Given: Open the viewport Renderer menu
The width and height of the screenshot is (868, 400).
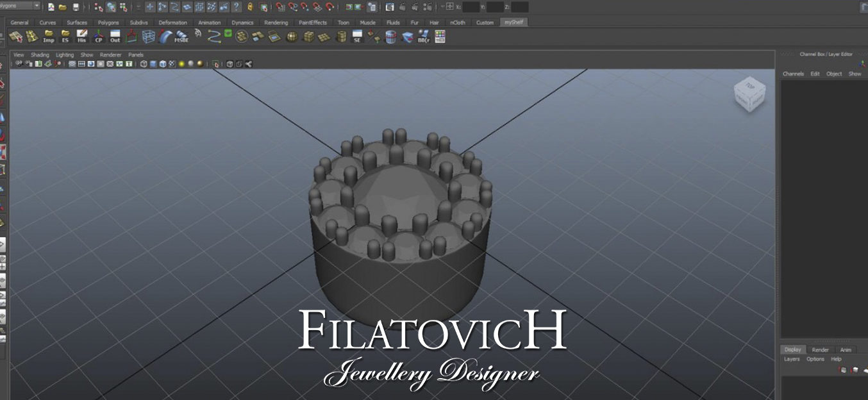Looking at the screenshot, I should [110, 55].
